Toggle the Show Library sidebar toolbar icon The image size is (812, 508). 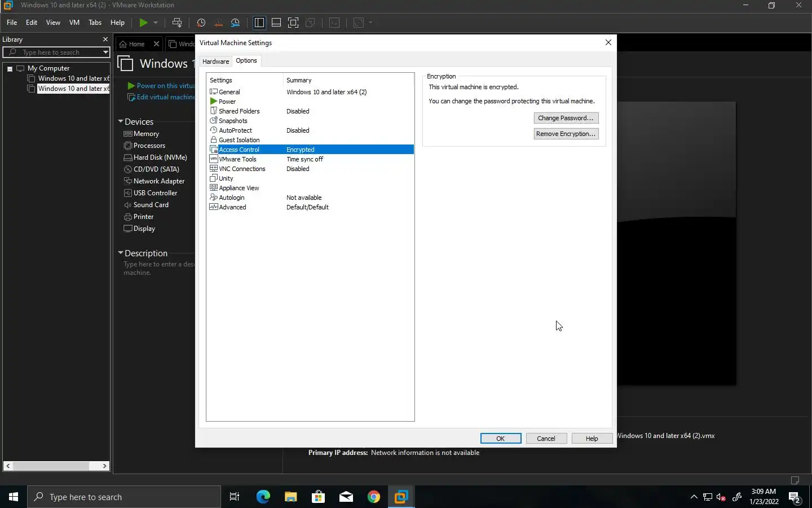point(259,23)
